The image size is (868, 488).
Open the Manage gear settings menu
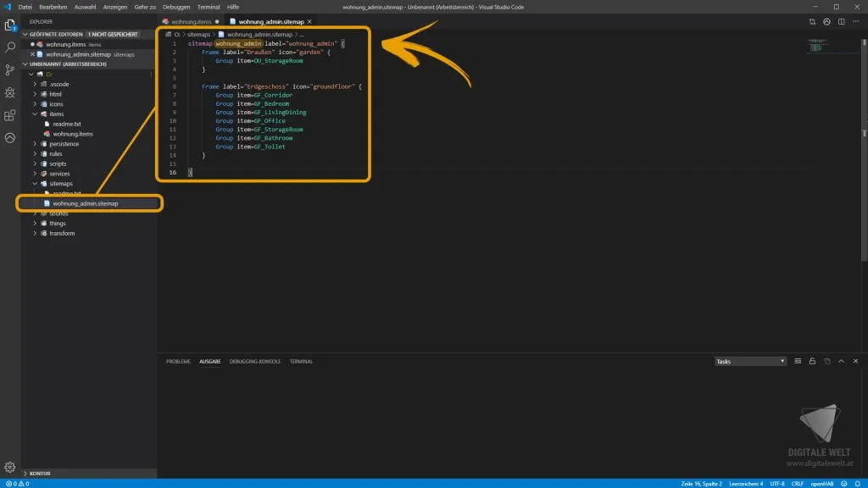tap(10, 467)
